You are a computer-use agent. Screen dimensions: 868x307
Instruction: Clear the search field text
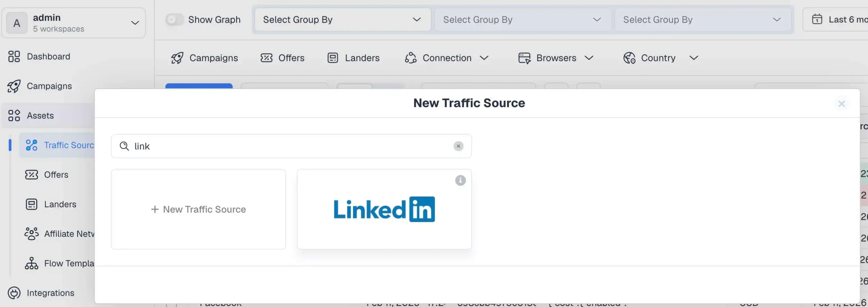(x=458, y=146)
